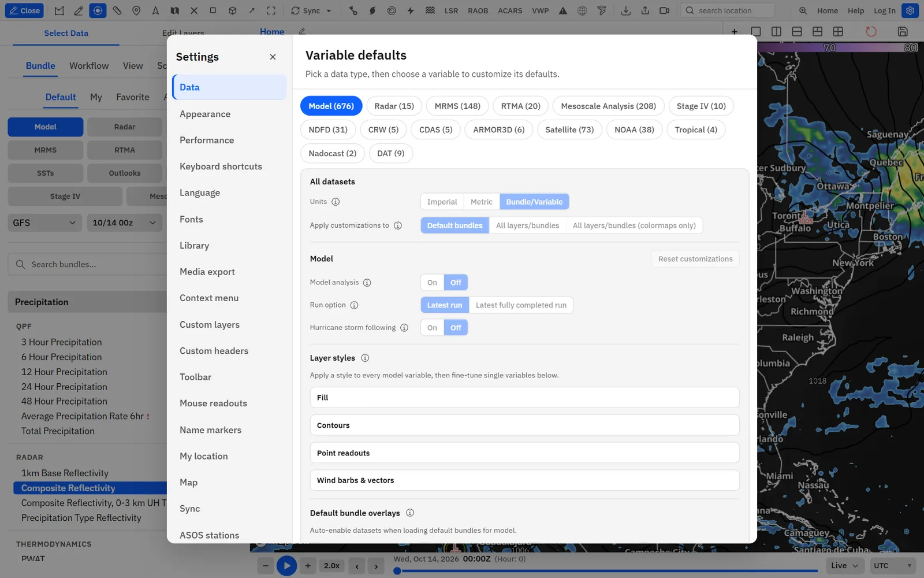Set Hurricane storm following to On
Viewport: 924px width, 578px height.
click(432, 328)
